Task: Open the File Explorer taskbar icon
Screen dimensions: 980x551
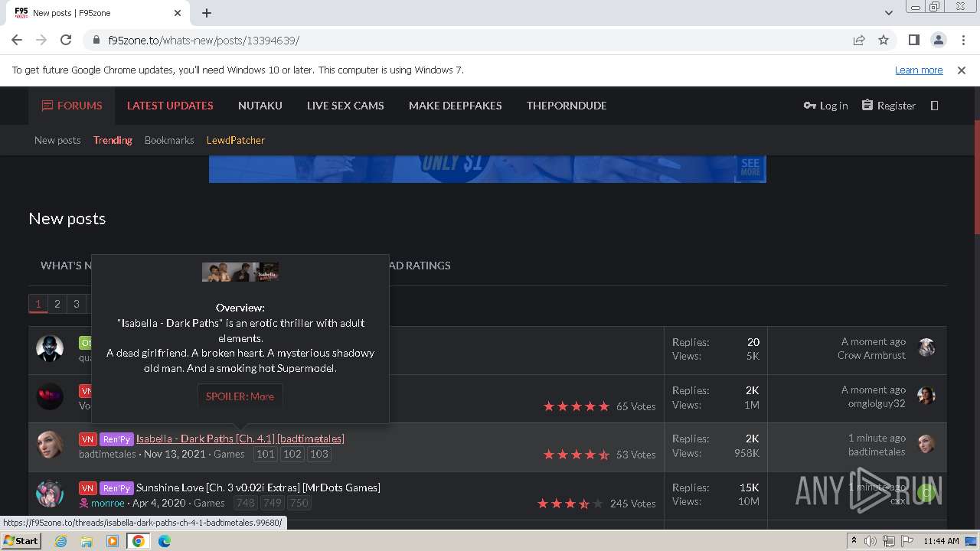Action: tap(87, 541)
